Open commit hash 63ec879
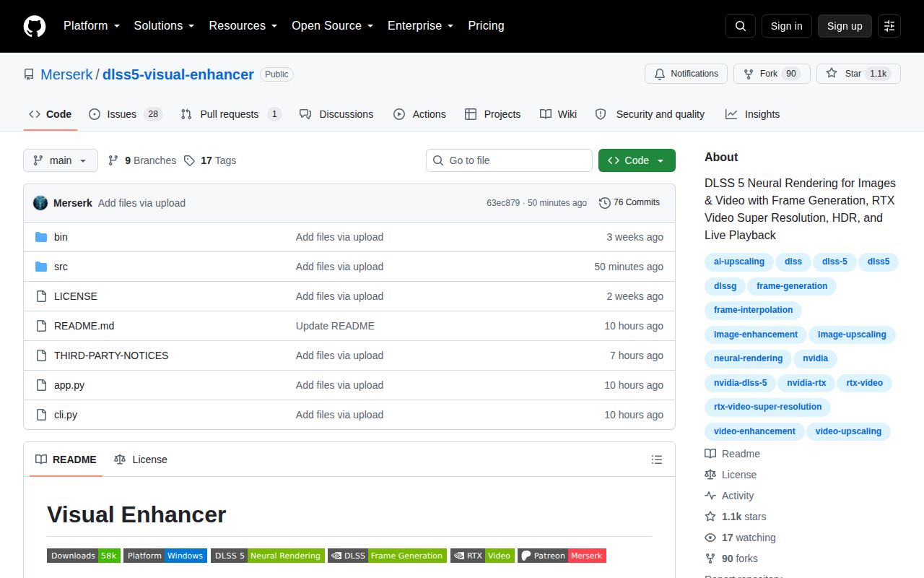This screenshot has width=924, height=578. pos(503,203)
